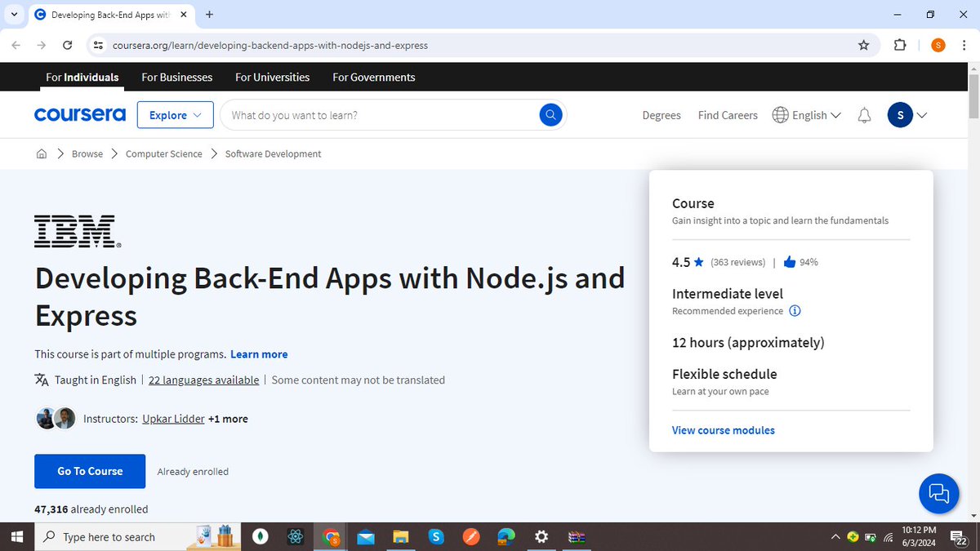Open Postman from the taskbar

[x=471, y=536]
